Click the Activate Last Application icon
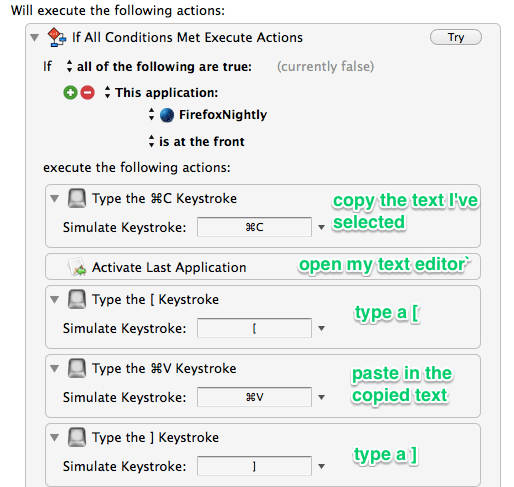The image size is (514, 487). click(x=77, y=267)
